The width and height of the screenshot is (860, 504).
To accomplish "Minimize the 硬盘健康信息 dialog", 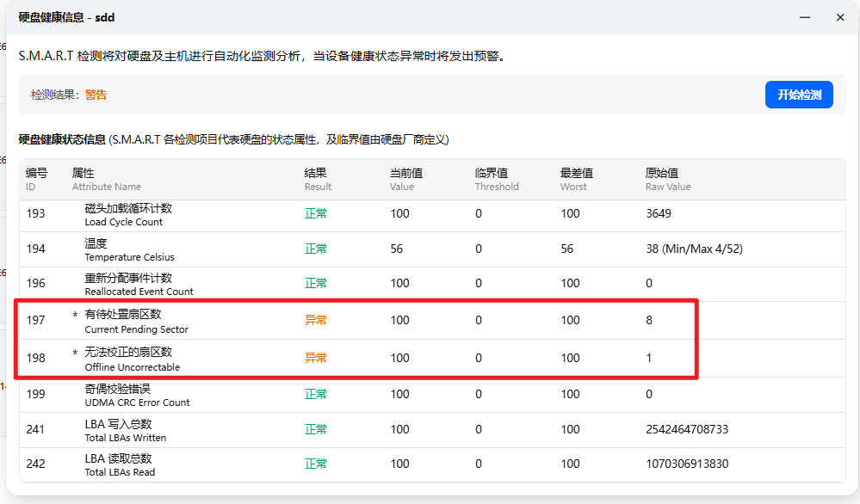I will click(x=807, y=17).
